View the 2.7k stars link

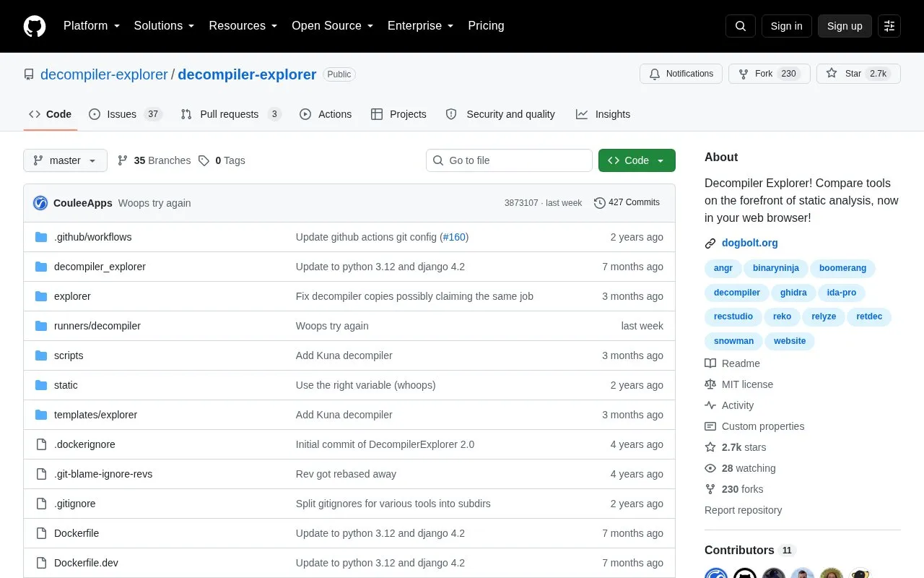pyautogui.click(x=736, y=447)
